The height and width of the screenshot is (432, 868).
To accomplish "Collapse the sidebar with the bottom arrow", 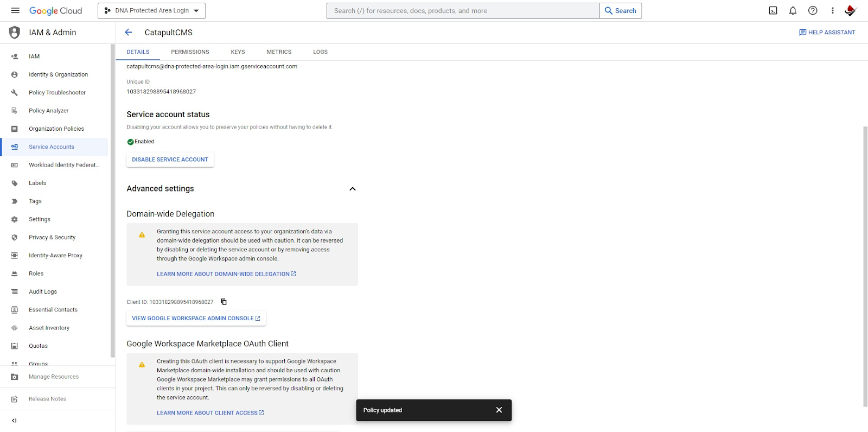I will coord(15,421).
